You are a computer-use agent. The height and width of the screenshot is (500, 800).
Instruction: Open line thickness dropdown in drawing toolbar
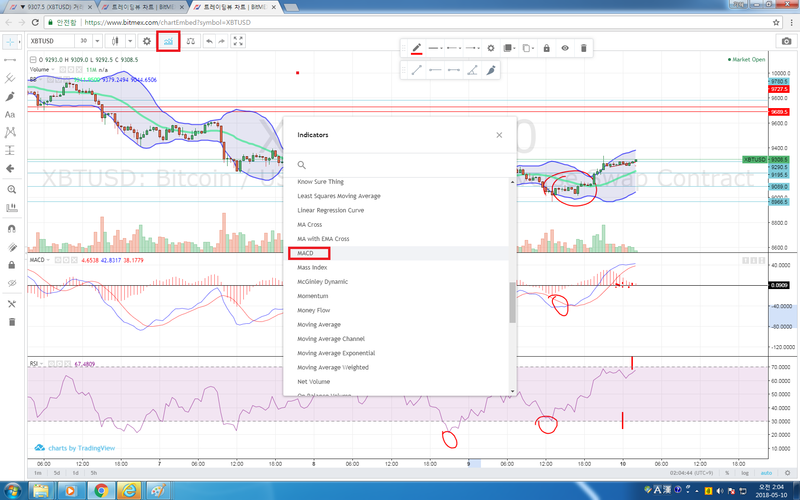[435, 48]
